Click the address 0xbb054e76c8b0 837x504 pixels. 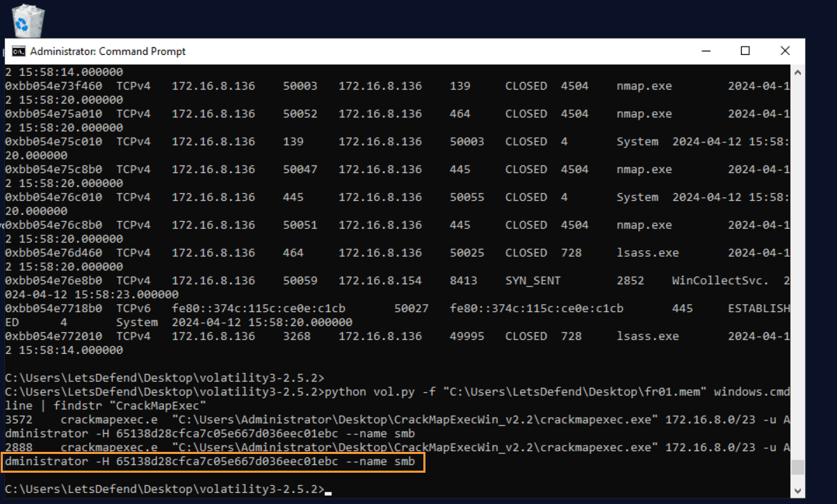54,225
